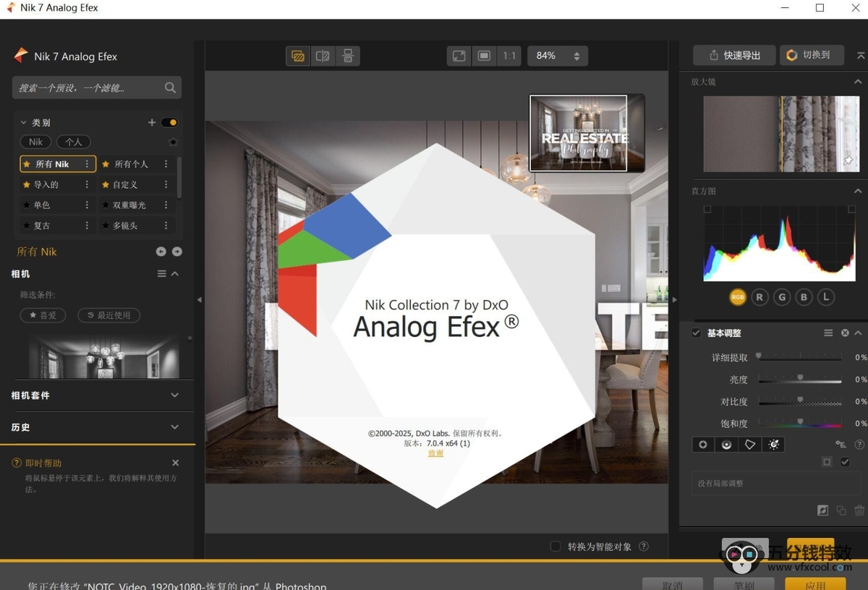The width and height of the screenshot is (868, 590).
Task: Add a new category with plus icon
Action: tap(152, 123)
